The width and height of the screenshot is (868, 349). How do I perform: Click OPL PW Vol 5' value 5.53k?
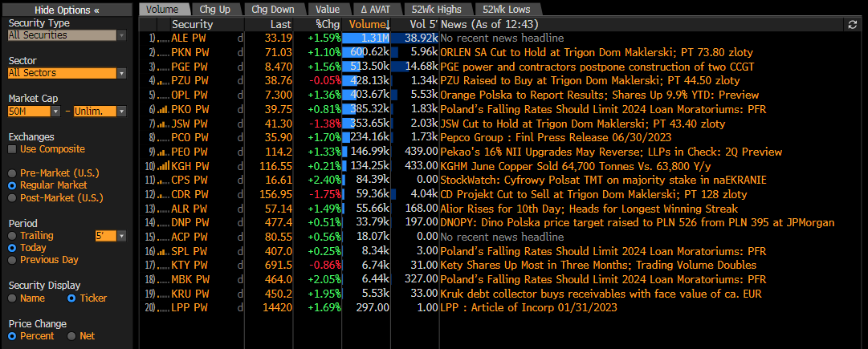pyautogui.click(x=425, y=95)
